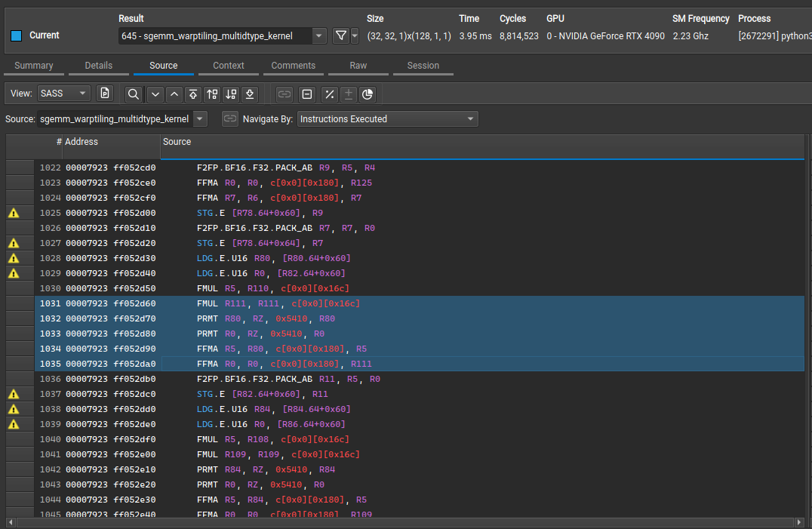Click the Address column header
The image size is (812, 529).
82,142
